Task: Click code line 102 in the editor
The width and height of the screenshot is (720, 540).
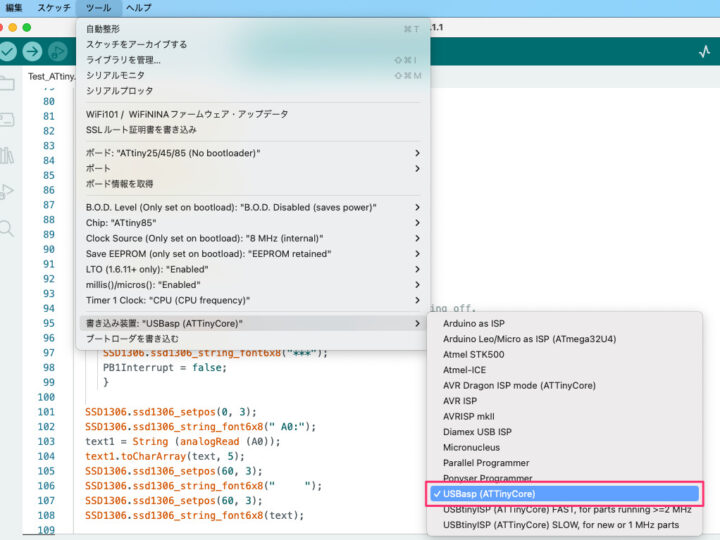Action: [x=200, y=426]
